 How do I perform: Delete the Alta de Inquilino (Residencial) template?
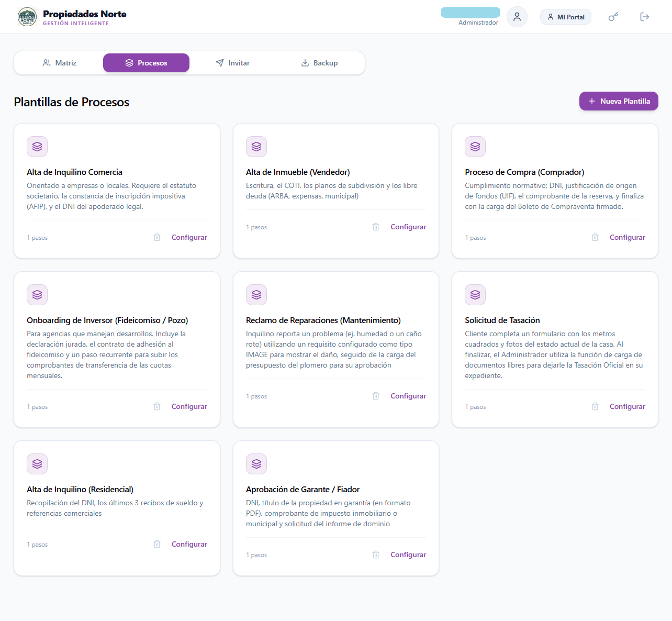(157, 544)
